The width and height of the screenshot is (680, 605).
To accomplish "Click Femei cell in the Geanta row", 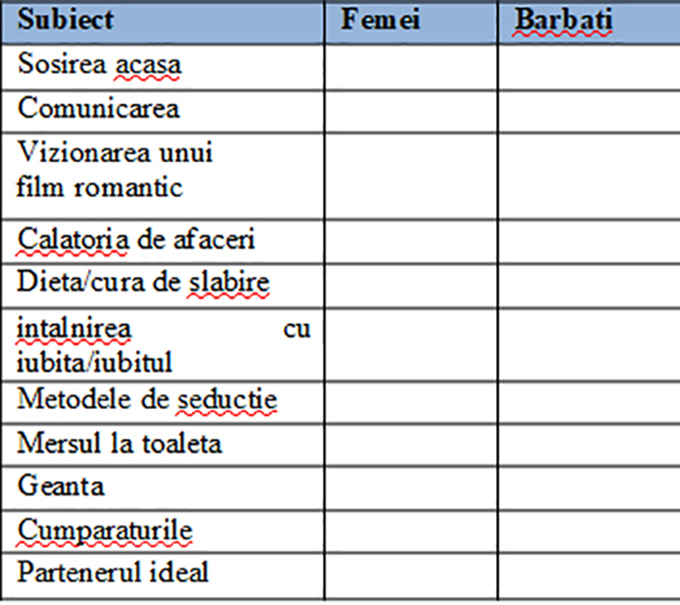I will pos(411,488).
